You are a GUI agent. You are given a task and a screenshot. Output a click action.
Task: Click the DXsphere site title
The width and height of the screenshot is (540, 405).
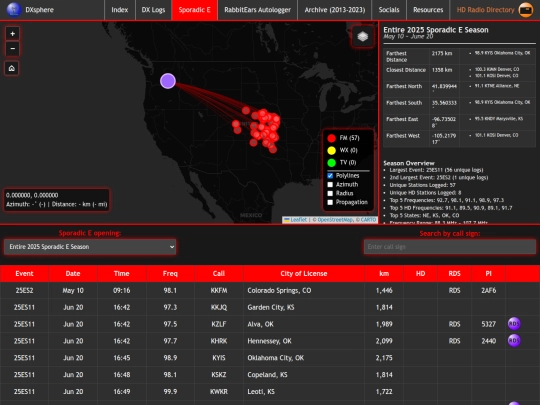pos(40,10)
